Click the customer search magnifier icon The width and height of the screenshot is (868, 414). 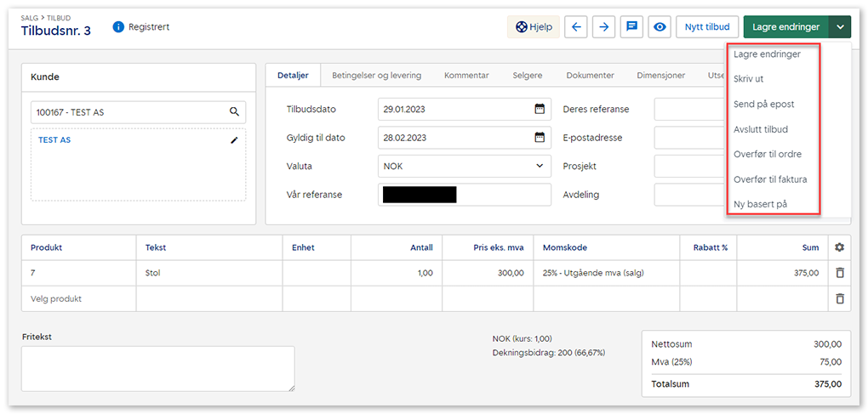(235, 111)
